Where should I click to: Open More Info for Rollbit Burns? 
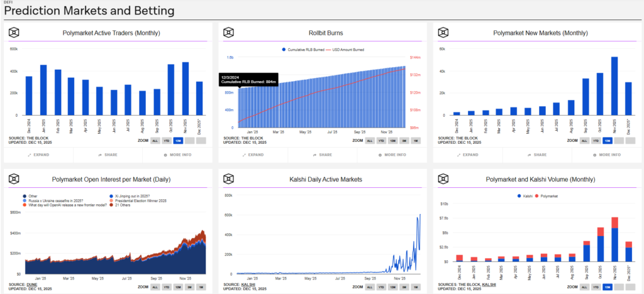pyautogui.click(x=392, y=155)
